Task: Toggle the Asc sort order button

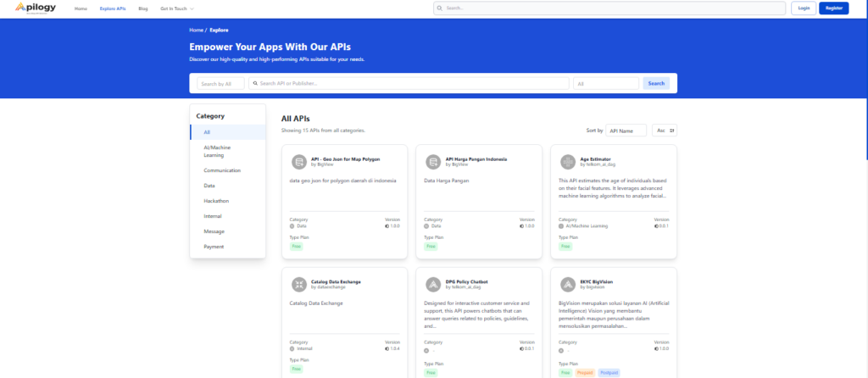Action: (665, 131)
